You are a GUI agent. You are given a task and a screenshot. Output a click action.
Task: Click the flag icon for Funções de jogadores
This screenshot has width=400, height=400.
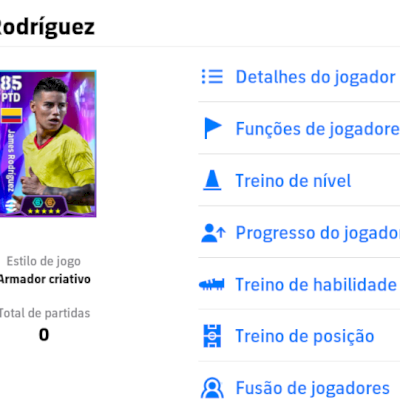(212, 128)
